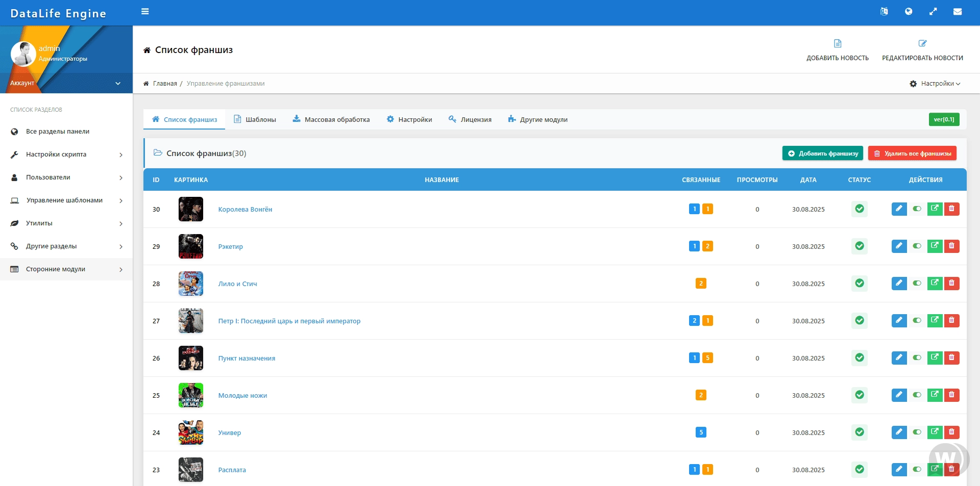
Task: Click the hamburger menu icon in header
Action: [145, 12]
